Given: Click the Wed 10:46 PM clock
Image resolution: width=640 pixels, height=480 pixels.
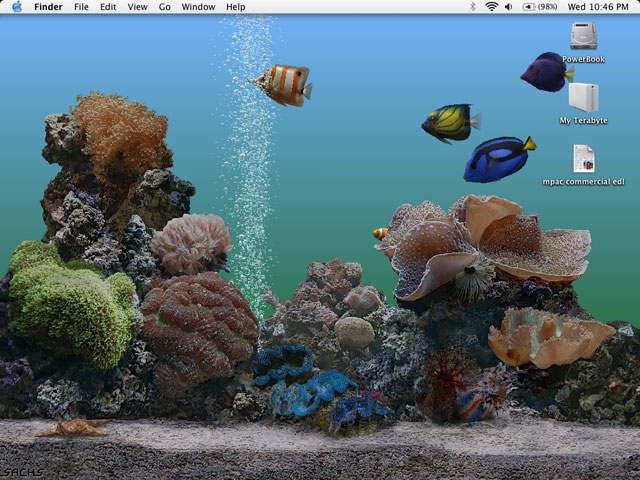Looking at the screenshot, I should 596,7.
